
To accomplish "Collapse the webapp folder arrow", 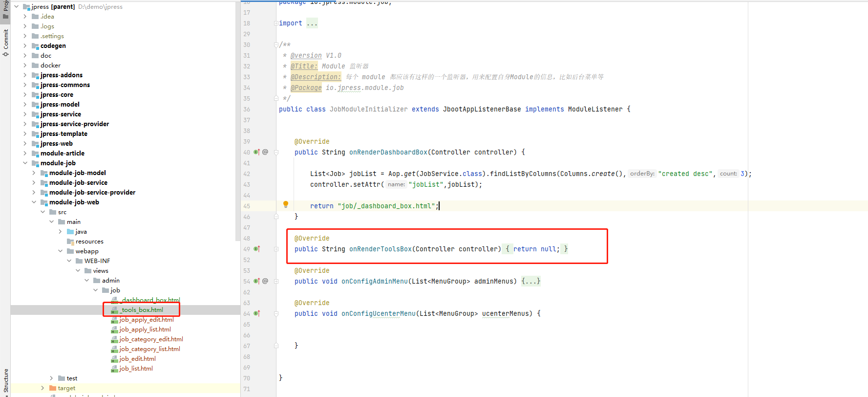I will click(x=60, y=251).
